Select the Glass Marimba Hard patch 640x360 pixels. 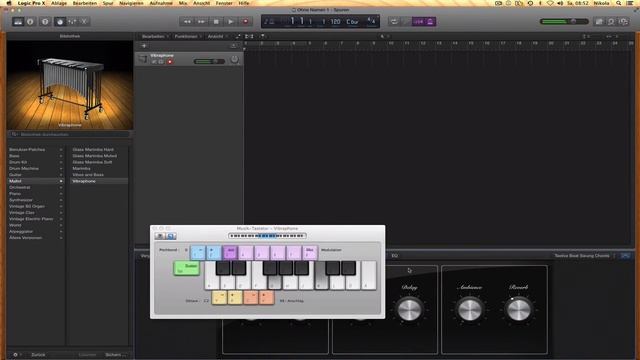(93, 149)
